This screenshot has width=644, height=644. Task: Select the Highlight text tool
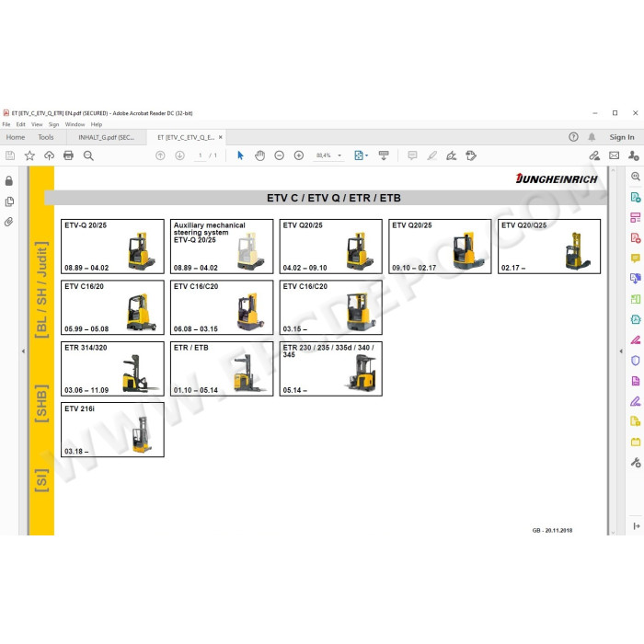point(431,155)
